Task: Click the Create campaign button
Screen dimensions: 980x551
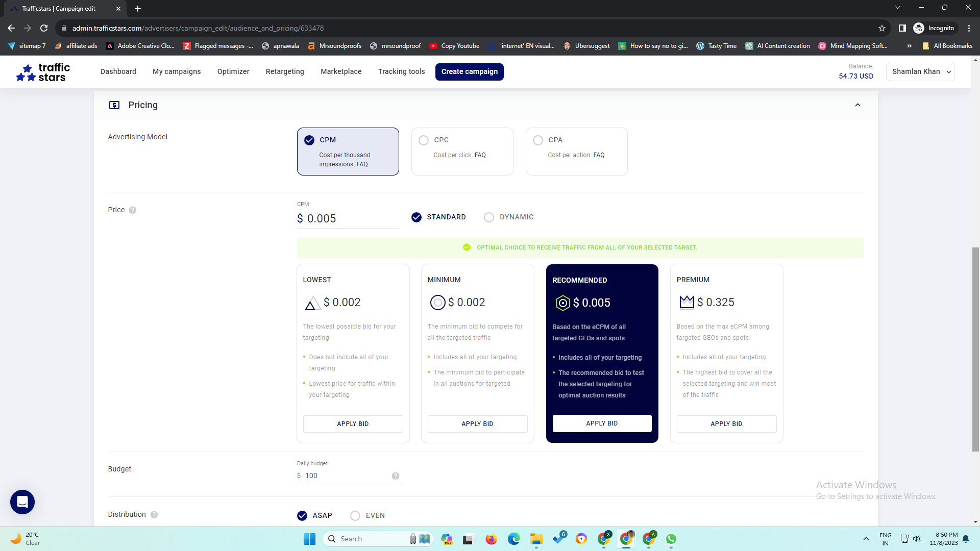Action: coord(470,72)
